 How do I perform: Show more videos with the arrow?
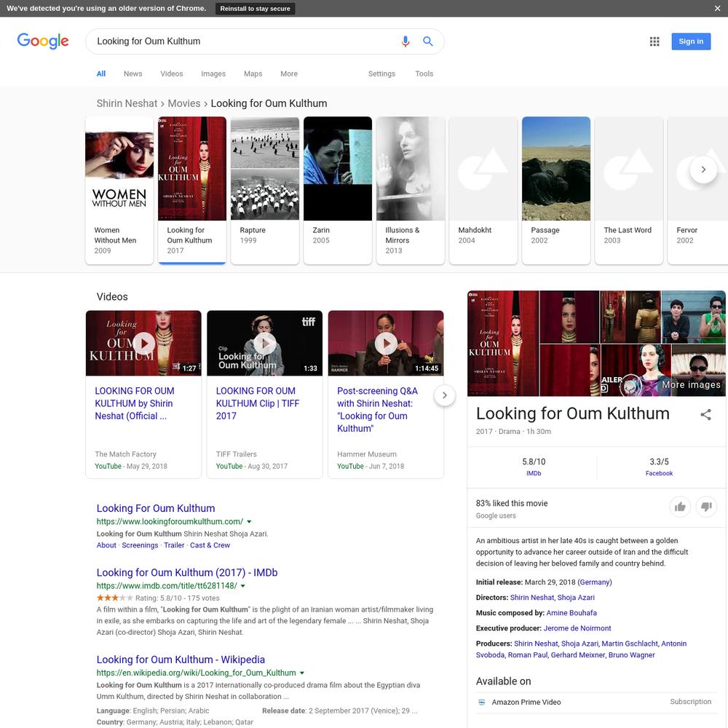(x=444, y=395)
